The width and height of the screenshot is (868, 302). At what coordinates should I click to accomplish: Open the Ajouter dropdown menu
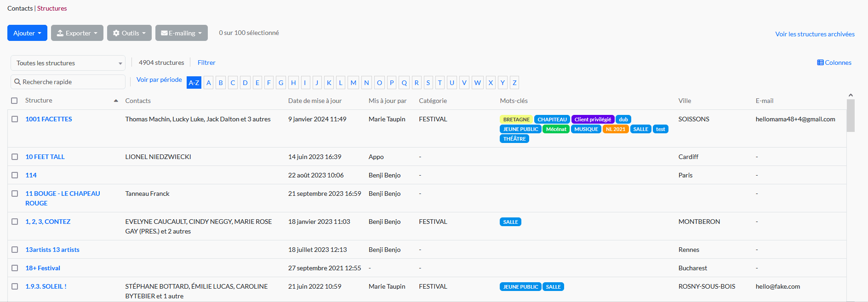pos(27,33)
